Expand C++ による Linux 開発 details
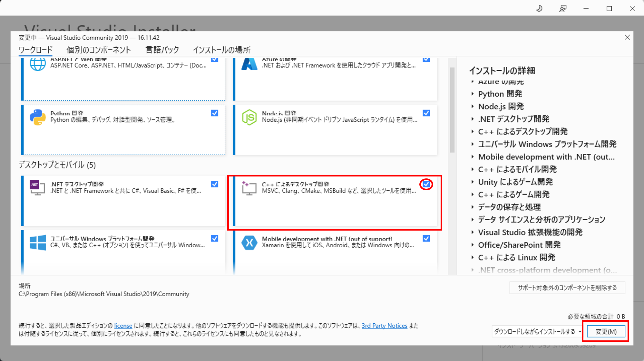Viewport: 644px width, 361px height. 473,258
